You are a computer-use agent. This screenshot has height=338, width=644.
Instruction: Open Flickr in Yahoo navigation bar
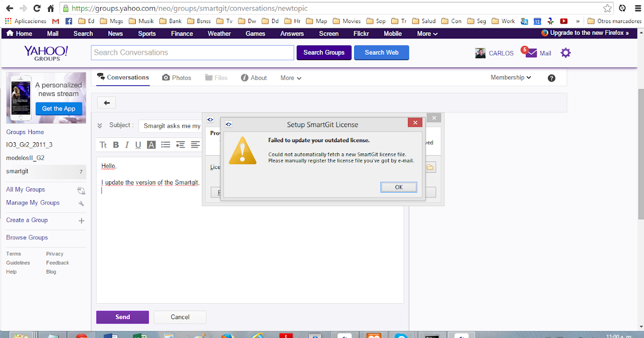click(361, 33)
